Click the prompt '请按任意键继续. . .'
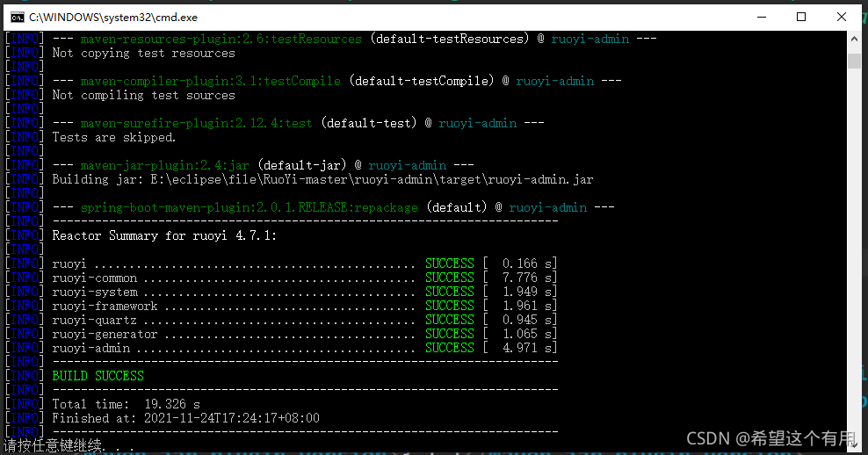Image resolution: width=868 pixels, height=455 pixels. pyautogui.click(x=69, y=445)
